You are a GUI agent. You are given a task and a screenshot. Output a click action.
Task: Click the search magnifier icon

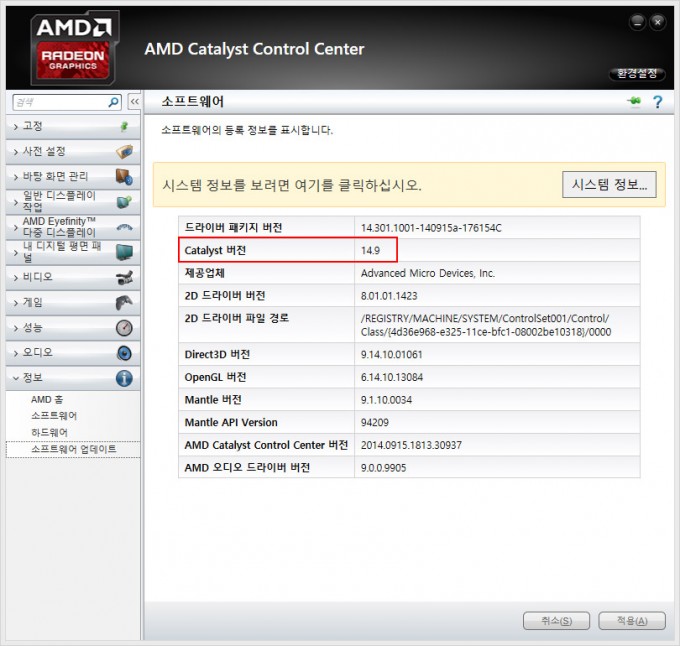tap(113, 102)
